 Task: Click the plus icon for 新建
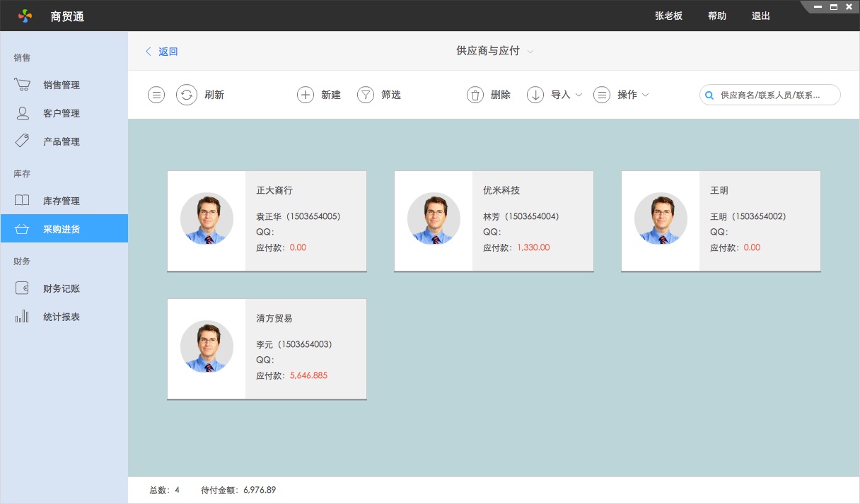305,95
